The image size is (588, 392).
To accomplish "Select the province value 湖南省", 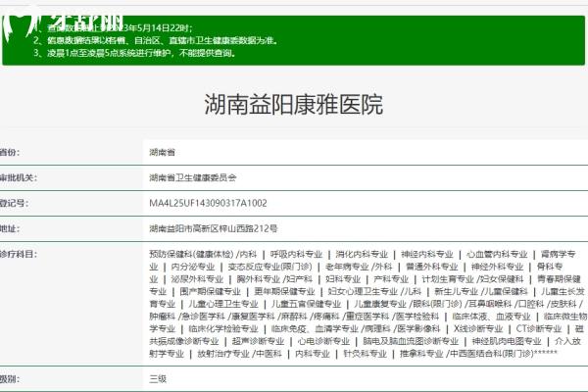I will click(163, 152).
